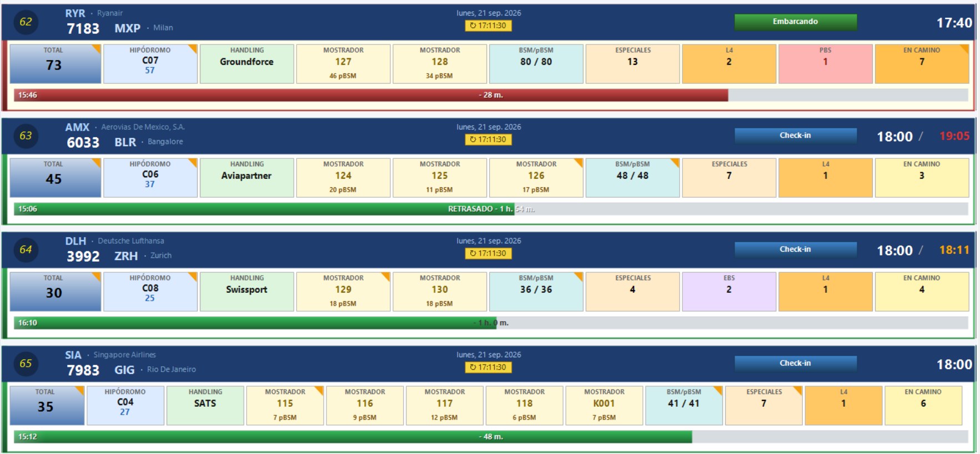Open the HIPÓDROMO C08 cell

coord(150,292)
